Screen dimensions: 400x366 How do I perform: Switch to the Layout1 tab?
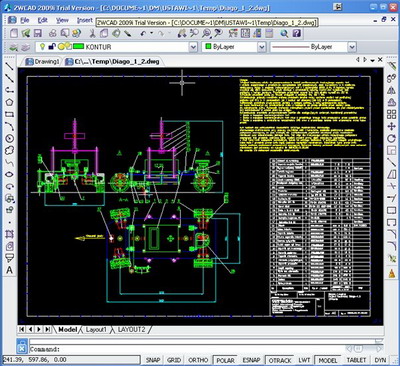coord(96,329)
